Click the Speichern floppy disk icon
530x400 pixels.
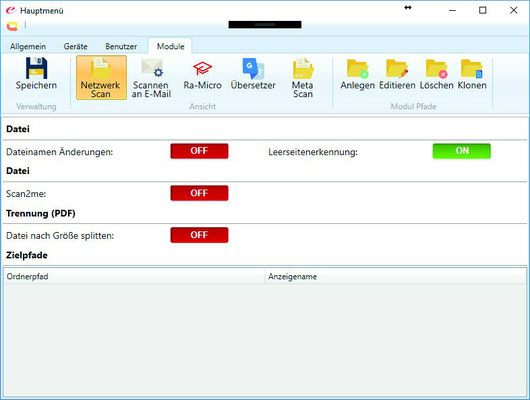pos(37,68)
